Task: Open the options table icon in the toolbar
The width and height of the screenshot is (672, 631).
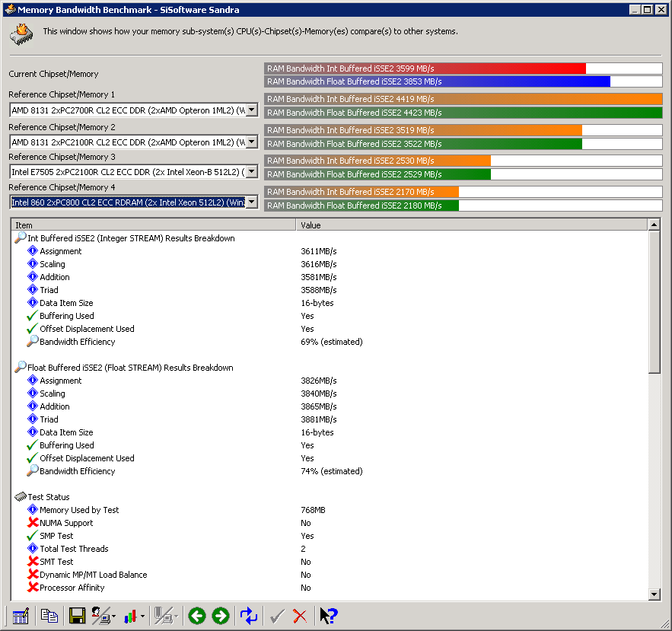Action: (x=21, y=616)
